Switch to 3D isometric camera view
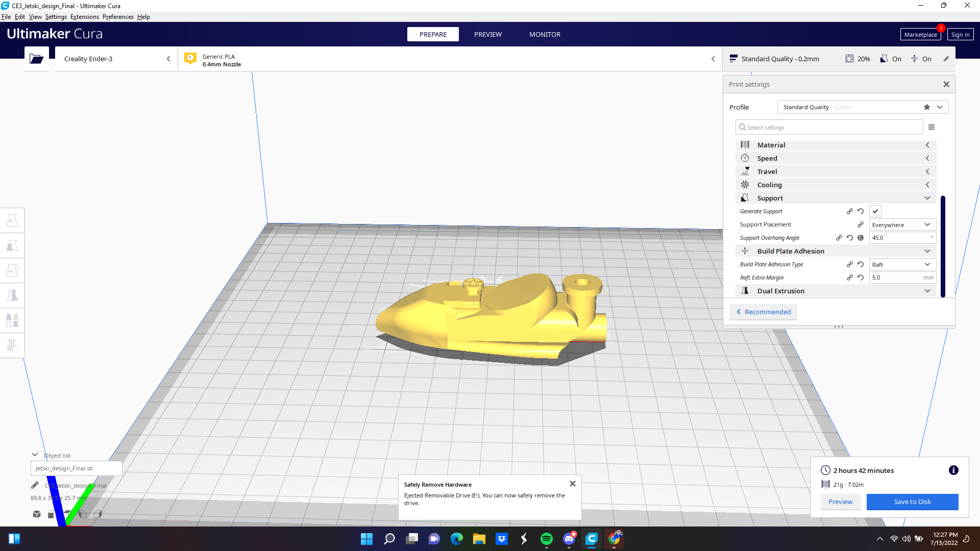Screen dimensions: 980x551 pos(37,514)
